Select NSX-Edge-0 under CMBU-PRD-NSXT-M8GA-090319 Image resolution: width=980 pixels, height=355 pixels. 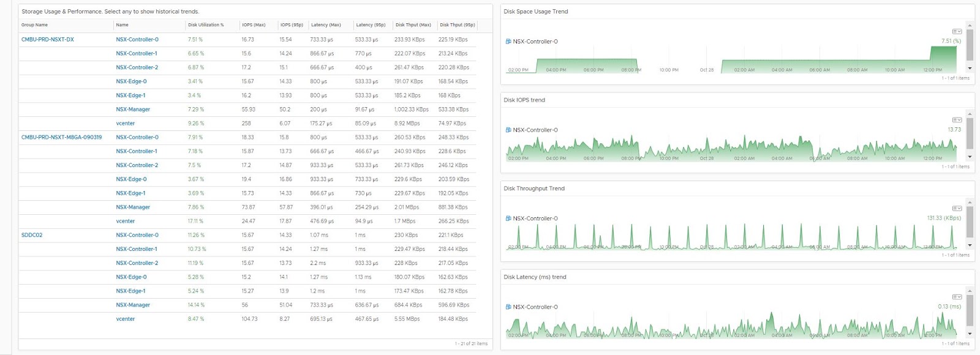click(x=131, y=179)
